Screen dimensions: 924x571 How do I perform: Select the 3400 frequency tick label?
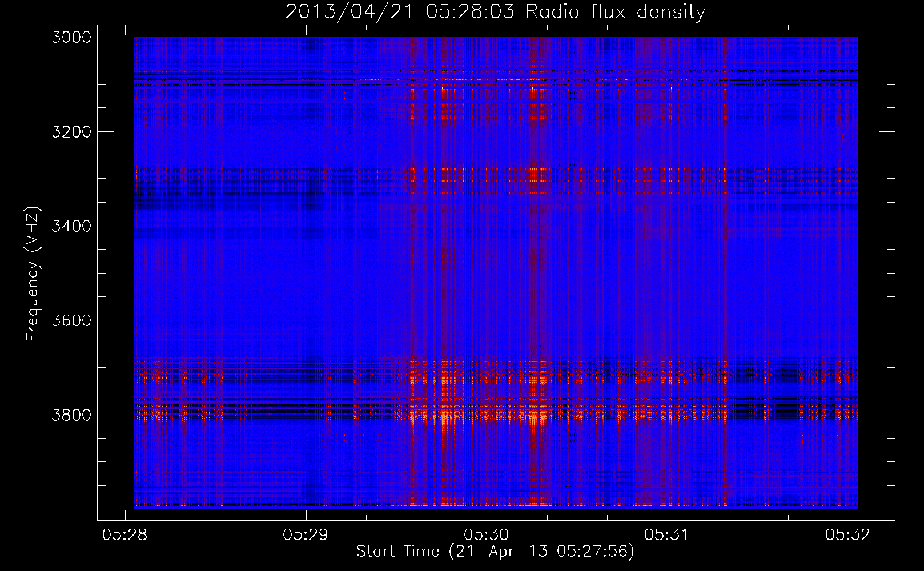[x=71, y=226]
